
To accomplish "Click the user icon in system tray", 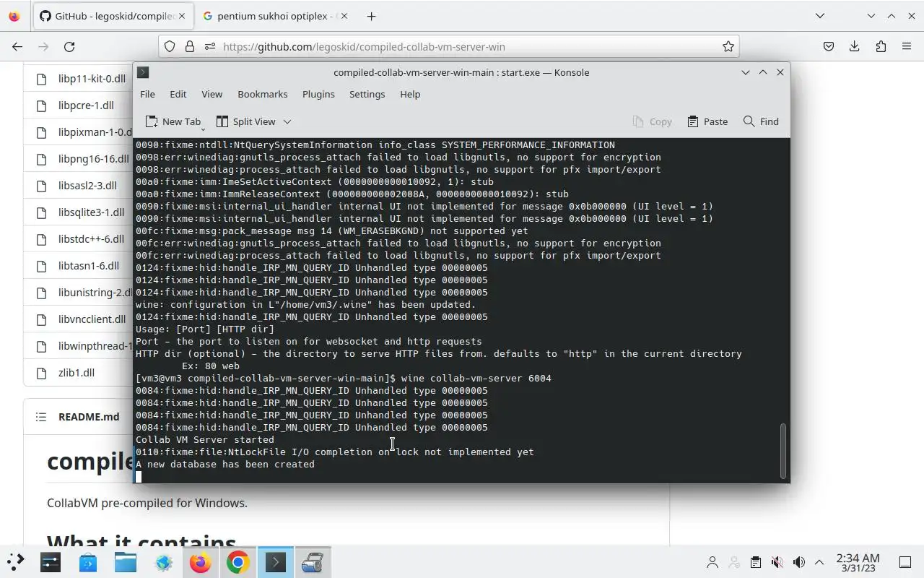I will [712, 562].
